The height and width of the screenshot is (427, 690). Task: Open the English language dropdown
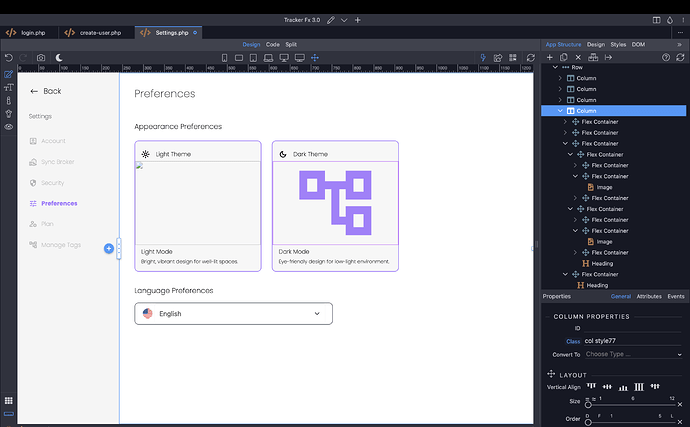pyautogui.click(x=234, y=313)
